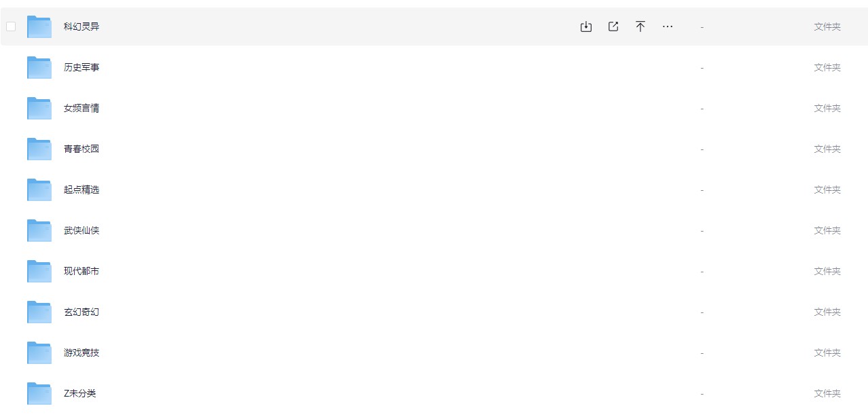The height and width of the screenshot is (417, 868).
Task: Click the Z未分类 folder icon
Action: coord(39,393)
